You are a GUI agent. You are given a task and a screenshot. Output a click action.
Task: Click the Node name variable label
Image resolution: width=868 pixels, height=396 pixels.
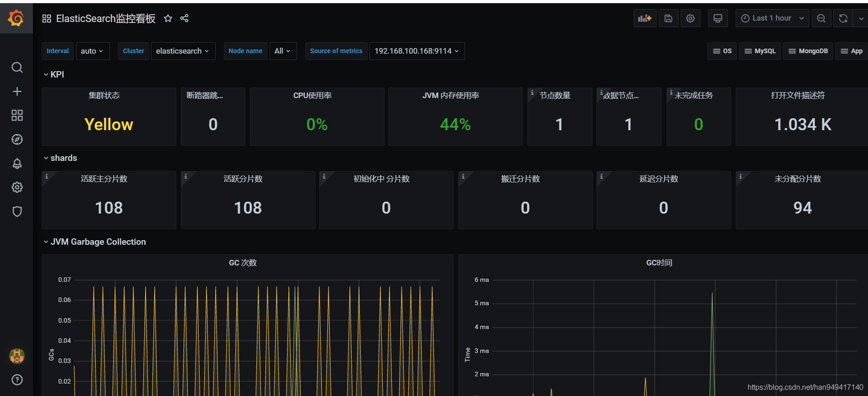(245, 51)
